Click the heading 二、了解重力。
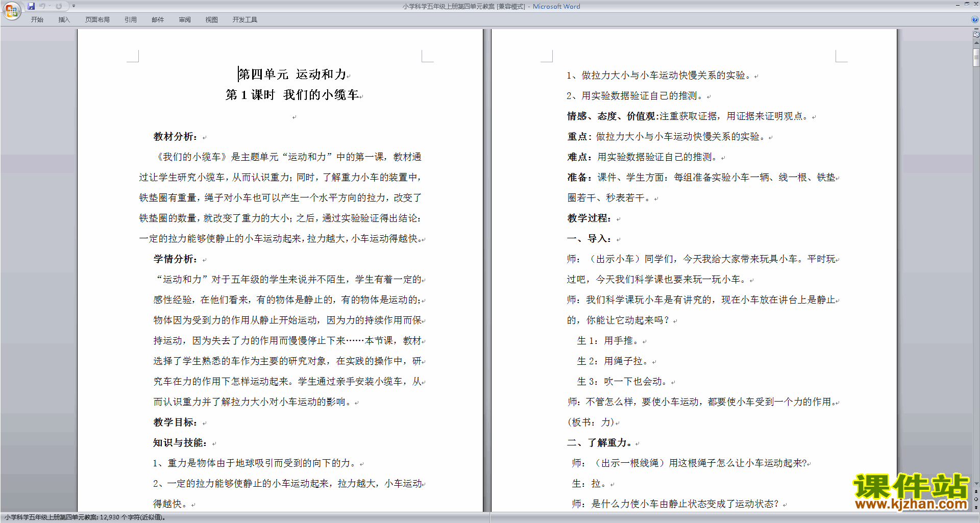The width and height of the screenshot is (980, 523). coord(600,443)
